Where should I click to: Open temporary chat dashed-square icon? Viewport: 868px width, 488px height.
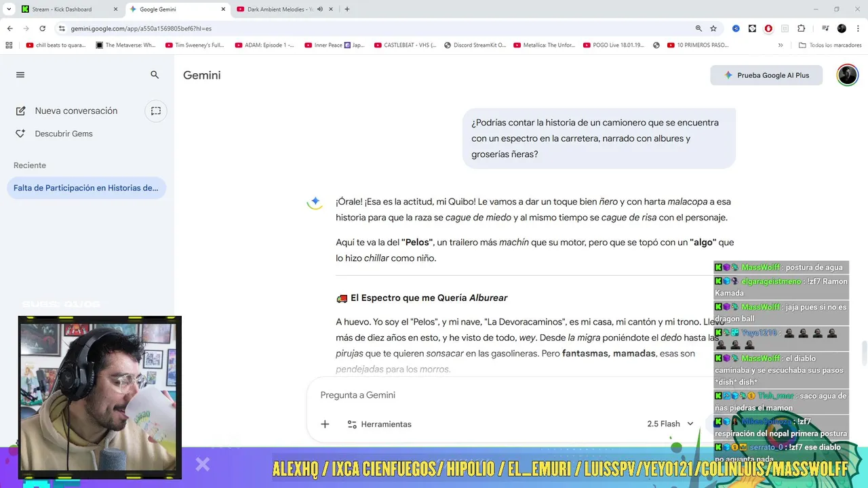(x=156, y=111)
